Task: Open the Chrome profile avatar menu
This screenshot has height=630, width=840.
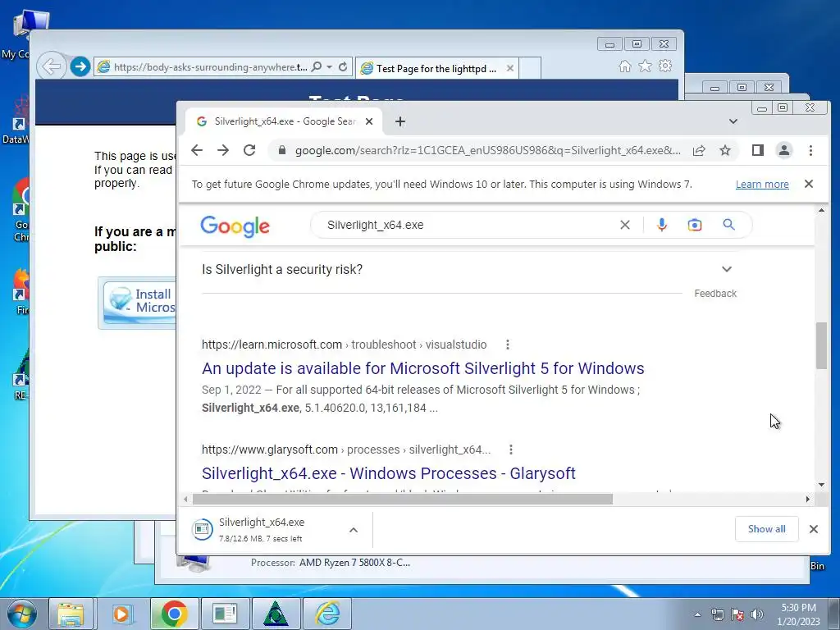Action: [783, 151]
